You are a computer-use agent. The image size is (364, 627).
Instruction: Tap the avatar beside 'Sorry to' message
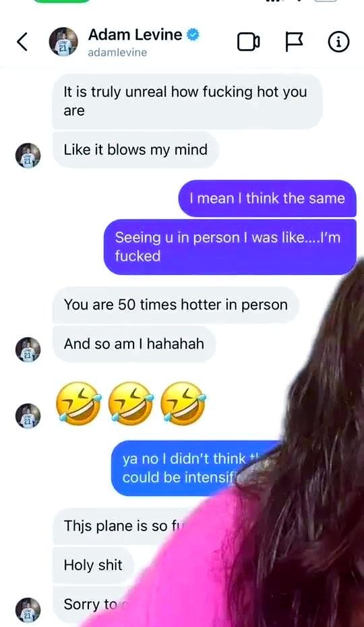pos(28,610)
